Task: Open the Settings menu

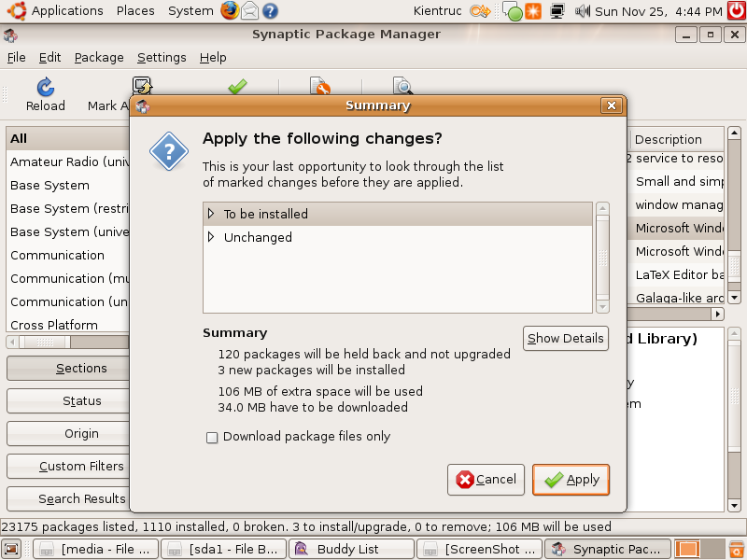Action: click(x=162, y=57)
